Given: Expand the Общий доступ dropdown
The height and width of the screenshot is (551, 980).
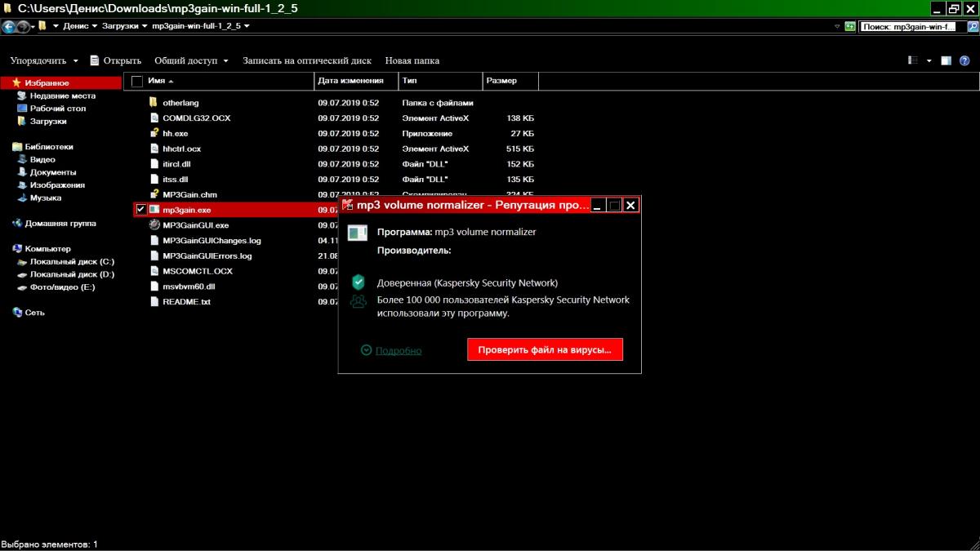Looking at the screenshot, I should coord(191,60).
